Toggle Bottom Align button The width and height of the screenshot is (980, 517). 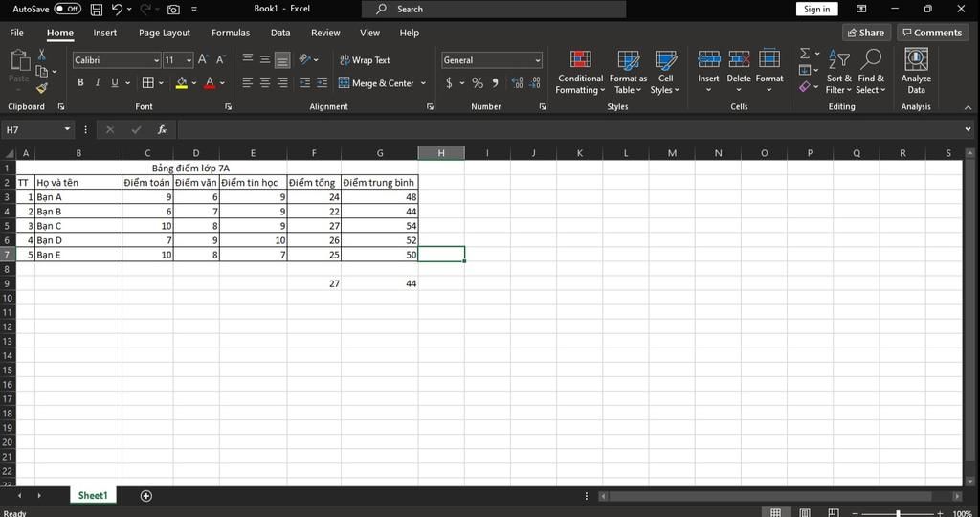pyautogui.click(x=282, y=60)
